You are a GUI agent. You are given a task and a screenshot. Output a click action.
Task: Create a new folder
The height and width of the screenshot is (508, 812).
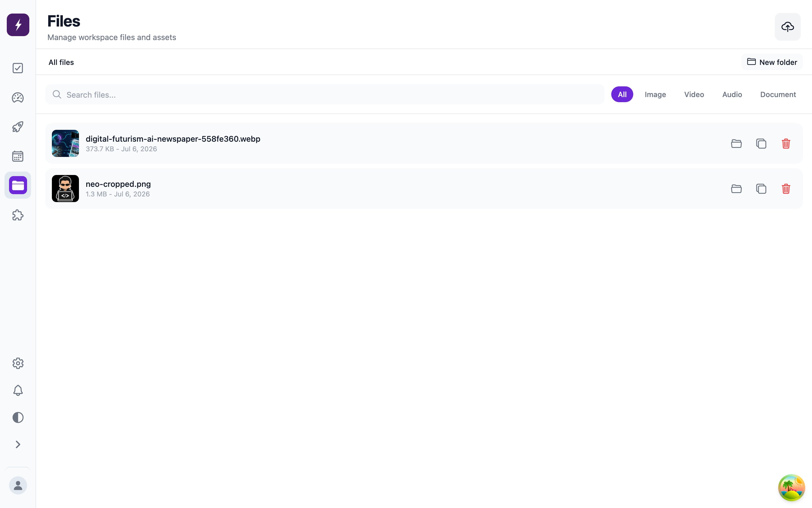coord(772,62)
